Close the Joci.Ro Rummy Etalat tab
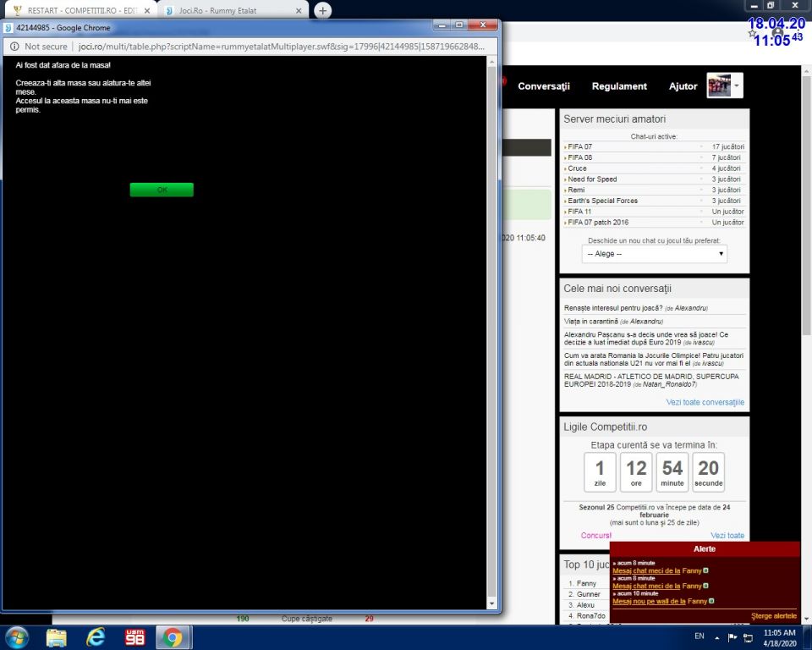Viewport: 812px width, 650px height. (x=299, y=11)
